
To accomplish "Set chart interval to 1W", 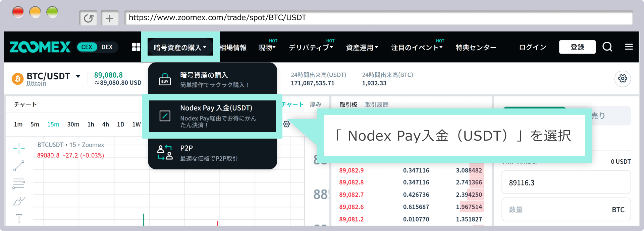I will (x=136, y=124).
